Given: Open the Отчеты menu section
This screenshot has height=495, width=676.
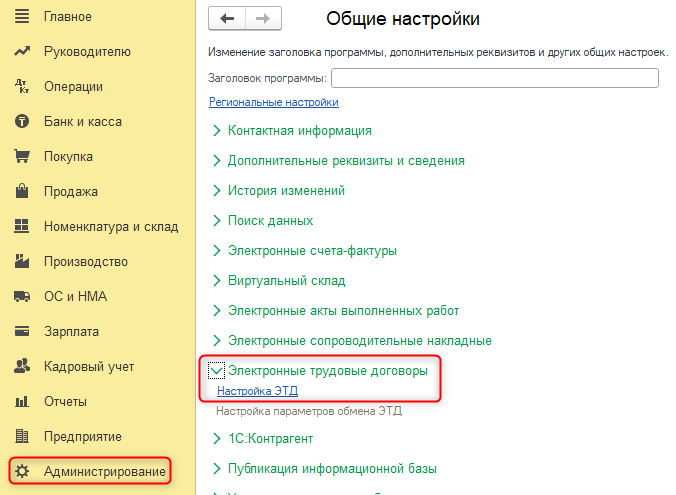Looking at the screenshot, I should coord(65,402).
